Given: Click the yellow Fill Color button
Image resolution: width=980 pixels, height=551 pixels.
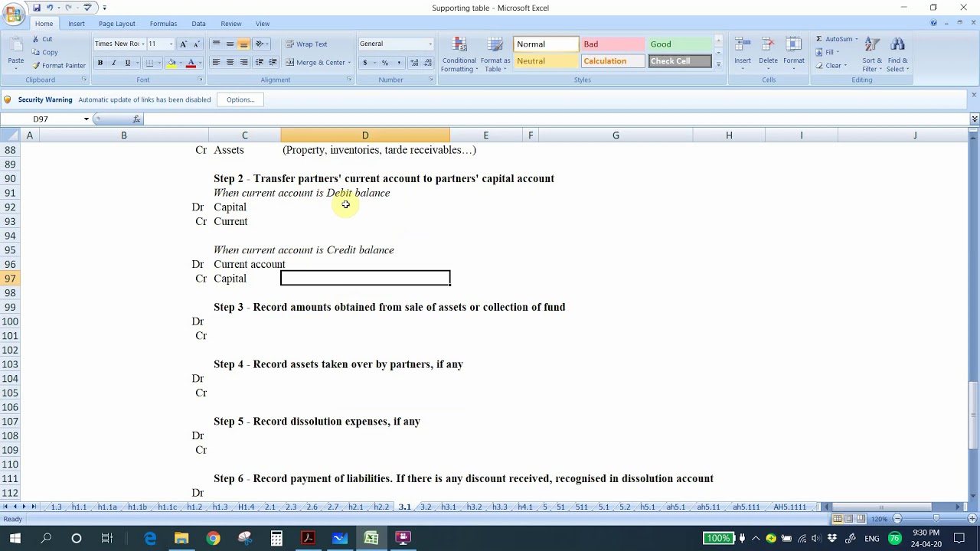Looking at the screenshot, I should [171, 63].
